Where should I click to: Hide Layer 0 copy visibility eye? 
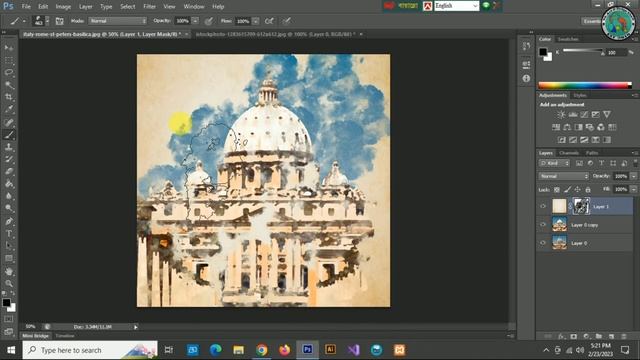tap(543, 224)
